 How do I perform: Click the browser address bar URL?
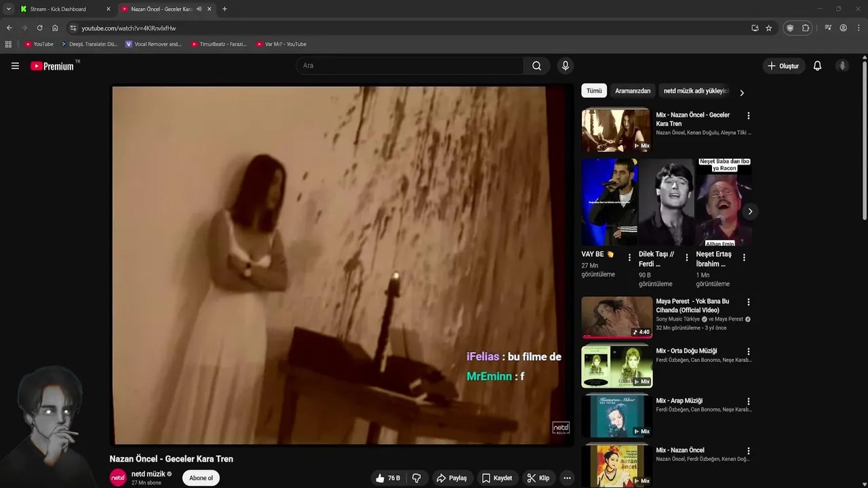click(x=129, y=28)
